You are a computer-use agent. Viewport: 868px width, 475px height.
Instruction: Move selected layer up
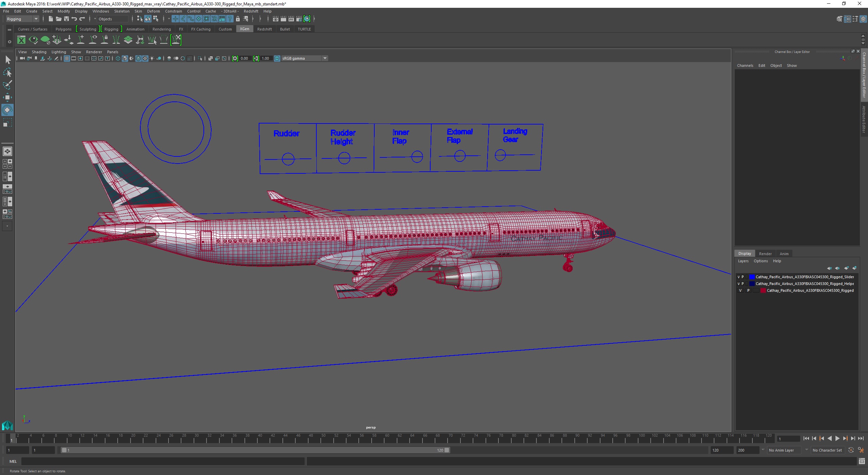[829, 268]
